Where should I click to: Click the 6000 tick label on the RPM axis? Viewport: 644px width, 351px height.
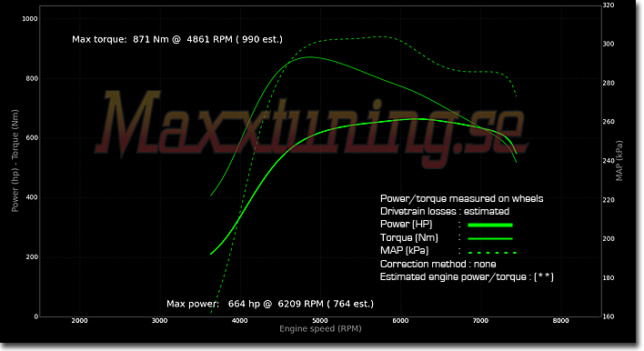[x=400, y=321]
